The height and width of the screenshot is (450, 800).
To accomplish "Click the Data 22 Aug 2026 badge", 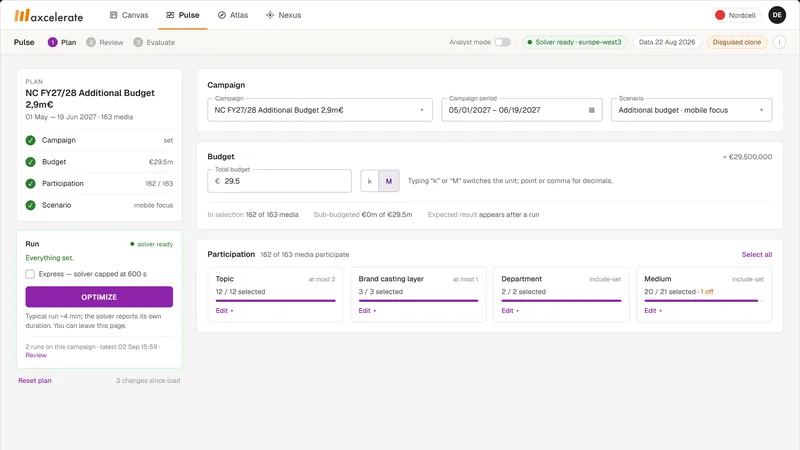I will (x=667, y=42).
